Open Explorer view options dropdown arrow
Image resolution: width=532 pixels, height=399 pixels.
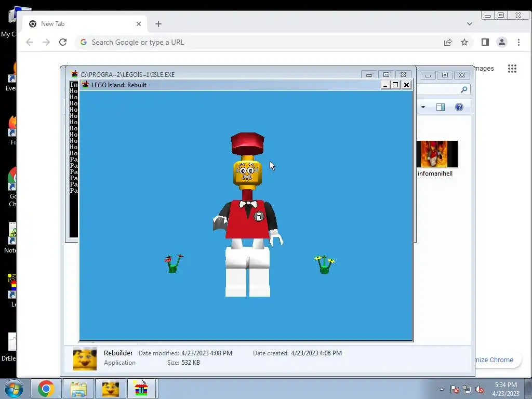(423, 107)
